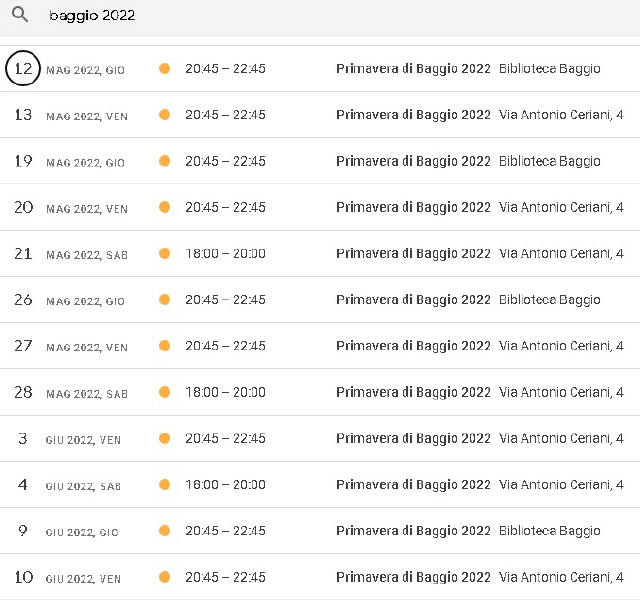Click the Biblioteca Baggio location on 26 MAG row

pyautogui.click(x=549, y=300)
